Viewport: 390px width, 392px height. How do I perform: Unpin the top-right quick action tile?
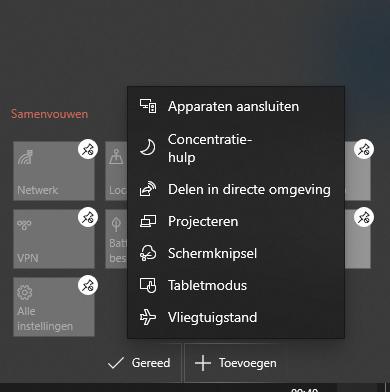(x=364, y=149)
